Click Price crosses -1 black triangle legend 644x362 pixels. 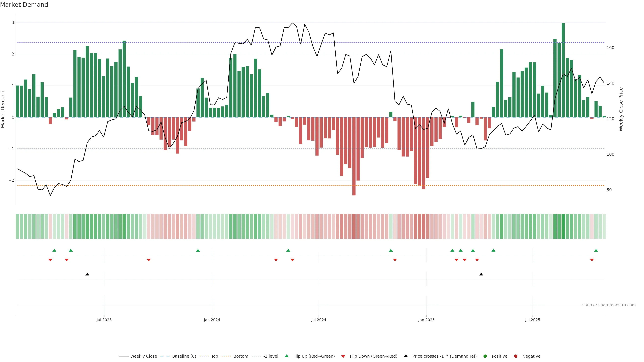pyautogui.click(x=406, y=356)
